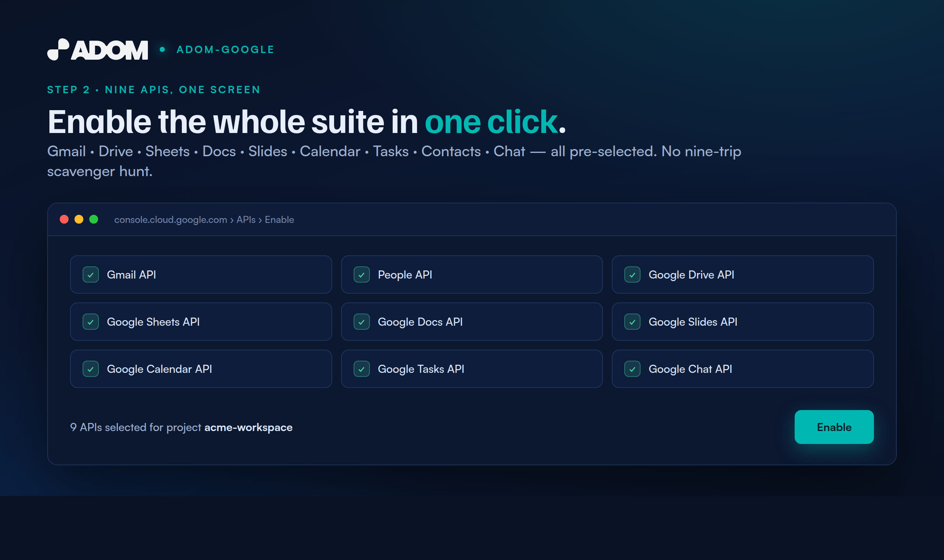The height and width of the screenshot is (560, 944).
Task: Uncheck the Google Slides API checkbox
Action: (x=632, y=322)
